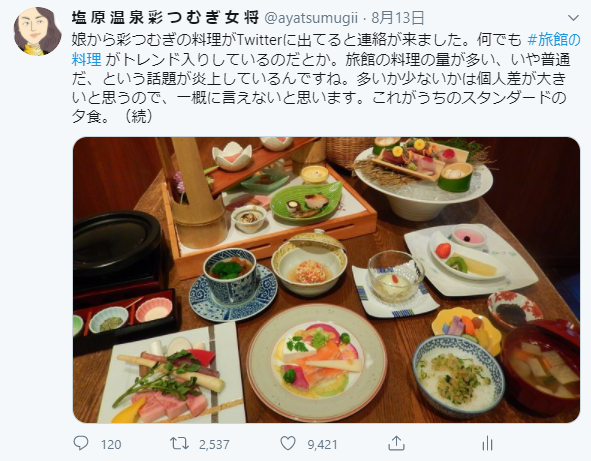Screen dimensions: 591x461
Task: Open the @ayatsumugii handle link
Action: [311, 18]
